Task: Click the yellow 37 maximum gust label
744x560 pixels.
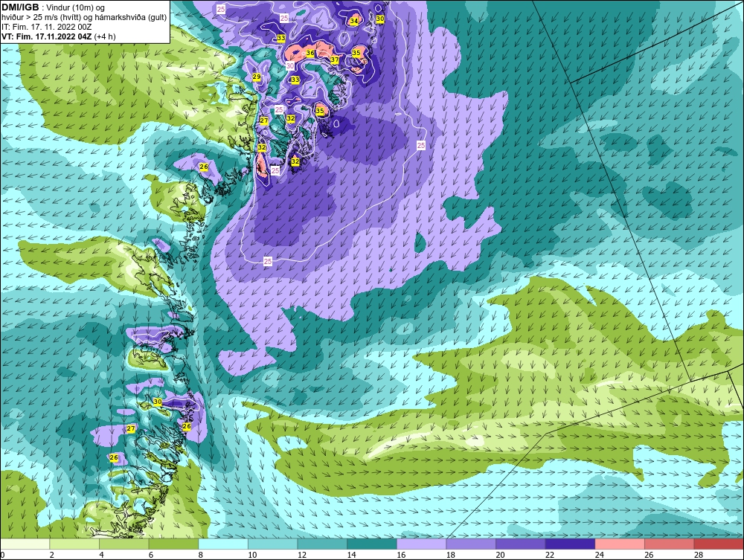Action: (335, 59)
